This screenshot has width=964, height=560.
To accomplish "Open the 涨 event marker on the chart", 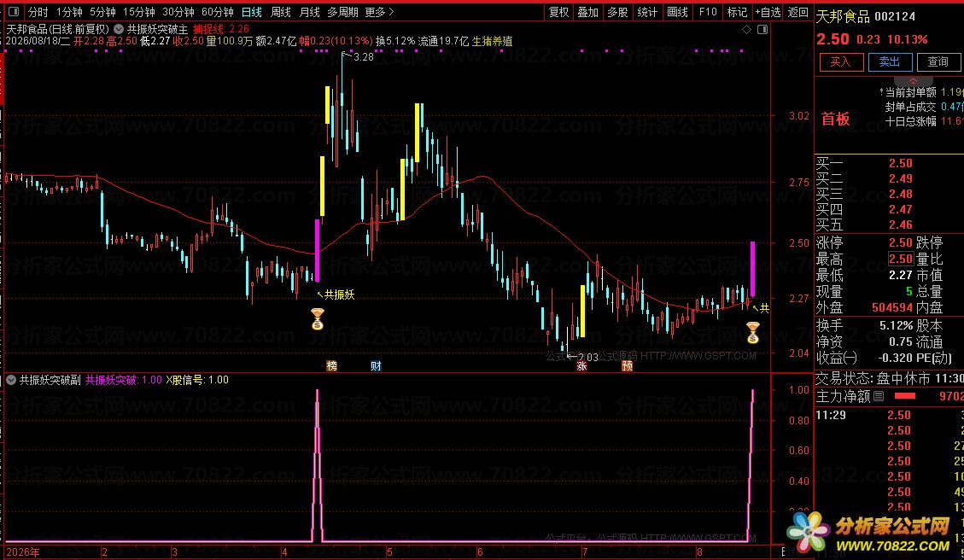I will [x=581, y=365].
